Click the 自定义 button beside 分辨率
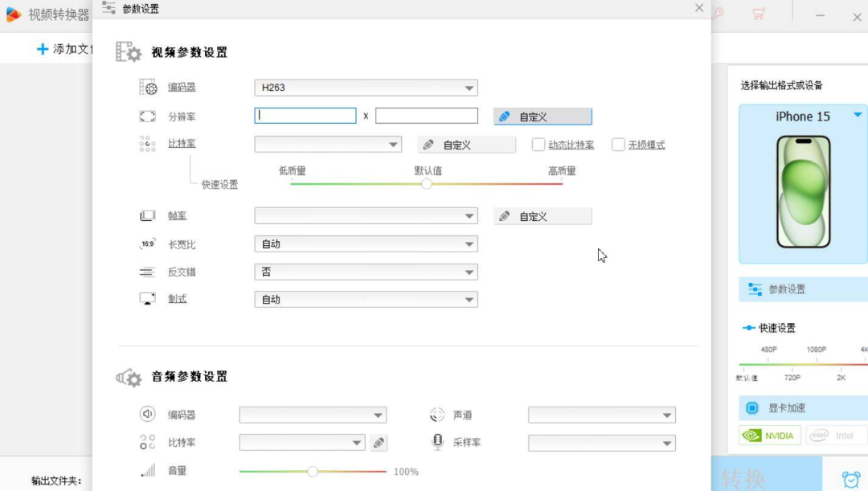The width and height of the screenshot is (868, 491). (542, 115)
